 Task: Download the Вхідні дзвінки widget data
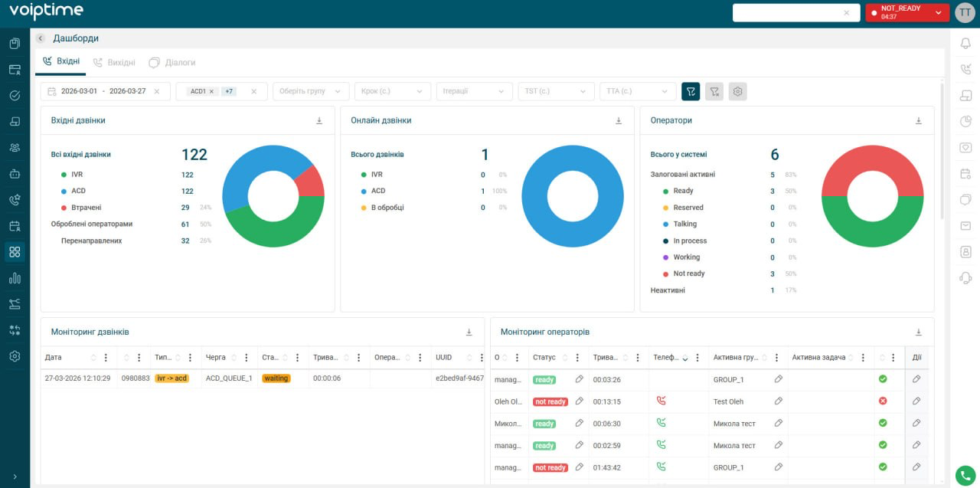pos(319,121)
